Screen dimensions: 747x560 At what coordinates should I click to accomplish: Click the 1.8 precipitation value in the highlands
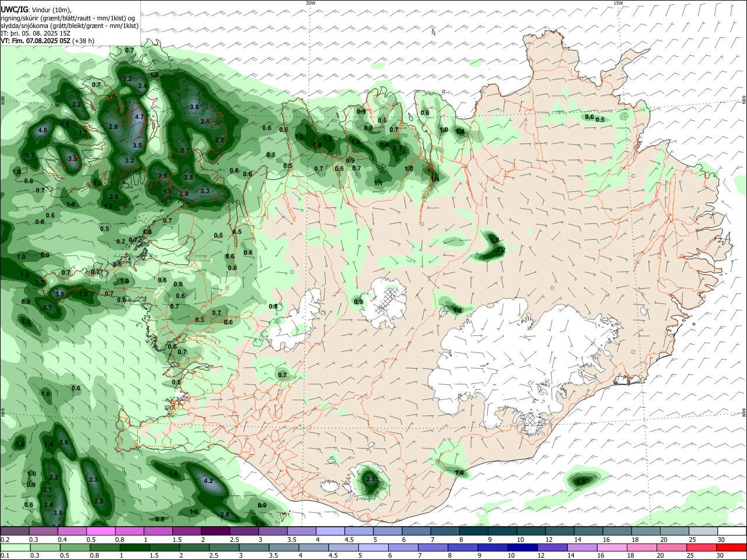(x=495, y=240)
